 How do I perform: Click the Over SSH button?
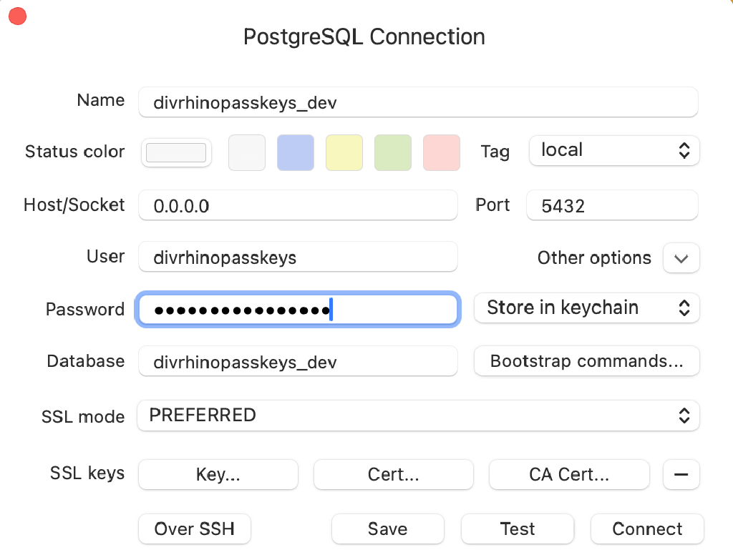tap(194, 529)
